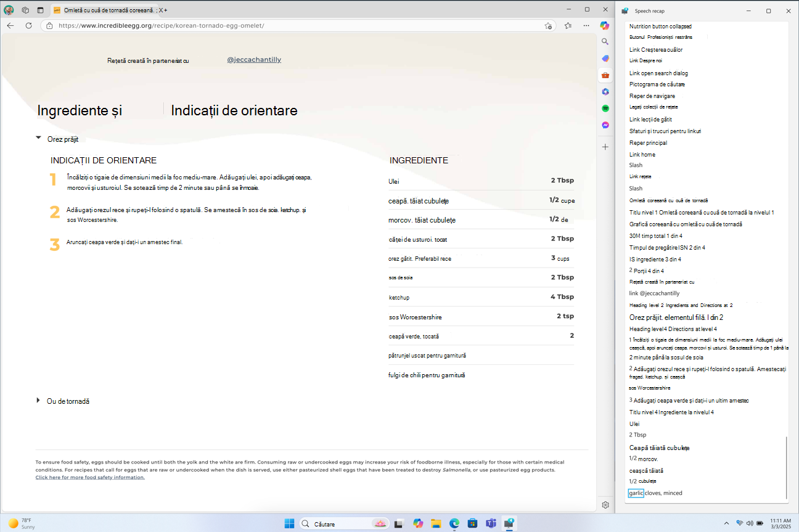Click the 'sos Worcestershire' ingredient row
Viewport: 799px width, 532px height.
pos(481,317)
